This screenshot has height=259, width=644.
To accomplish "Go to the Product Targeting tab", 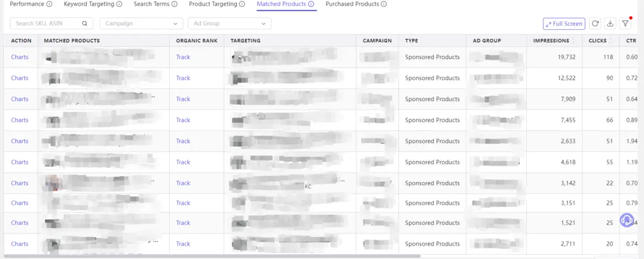I will click(213, 4).
